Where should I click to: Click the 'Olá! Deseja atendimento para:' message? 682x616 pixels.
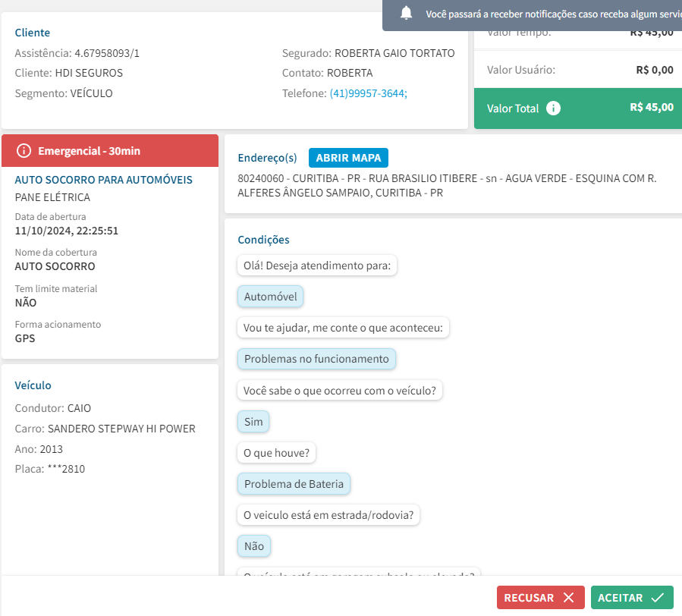tap(317, 266)
